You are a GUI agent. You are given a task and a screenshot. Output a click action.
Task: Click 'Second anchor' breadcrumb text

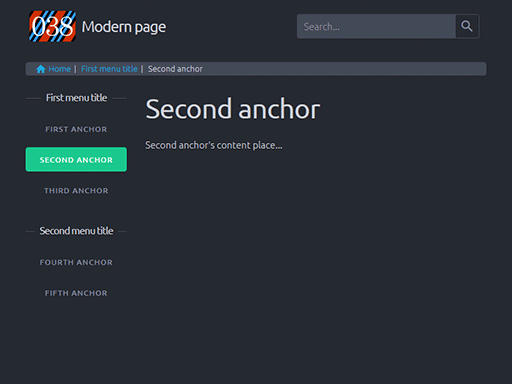click(x=175, y=69)
